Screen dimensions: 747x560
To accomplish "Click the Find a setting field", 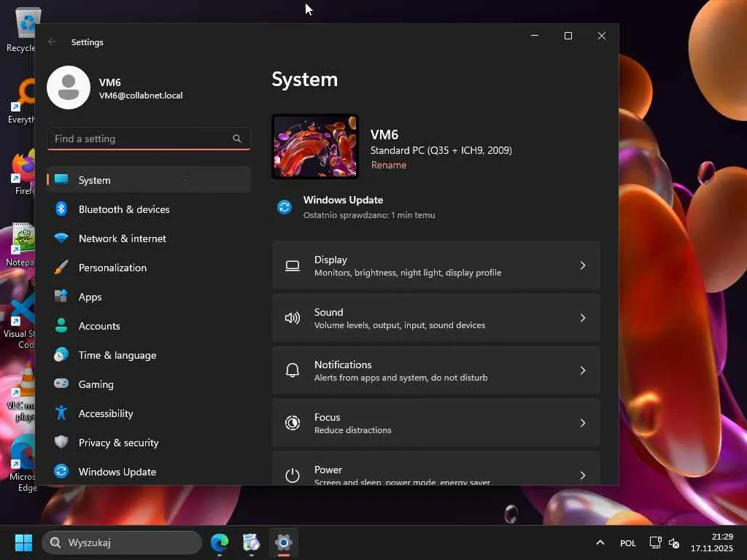I will [x=149, y=139].
